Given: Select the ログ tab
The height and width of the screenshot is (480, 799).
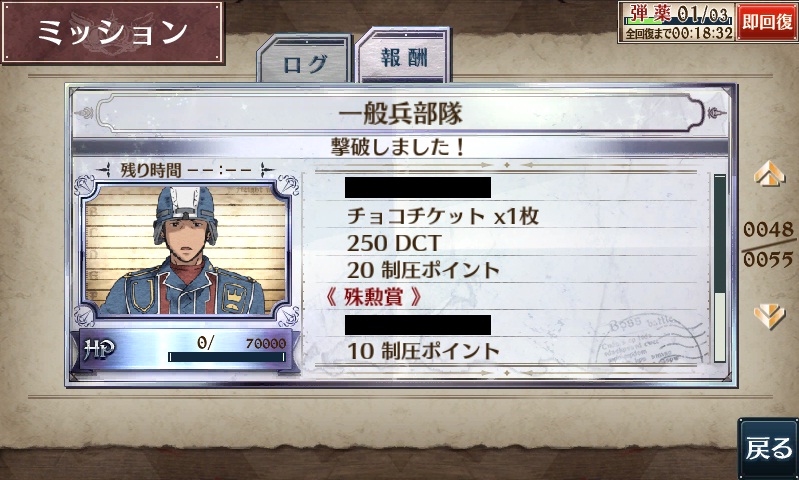Looking at the screenshot, I should point(305,59).
